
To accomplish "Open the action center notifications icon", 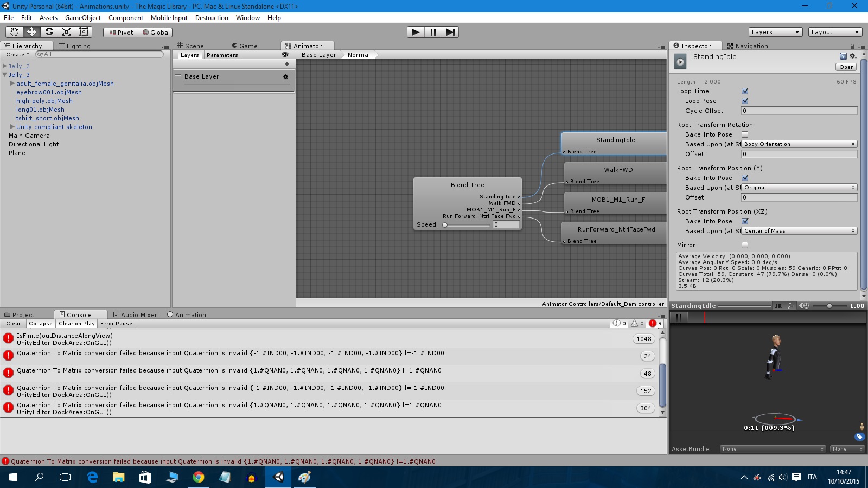I will (796, 477).
